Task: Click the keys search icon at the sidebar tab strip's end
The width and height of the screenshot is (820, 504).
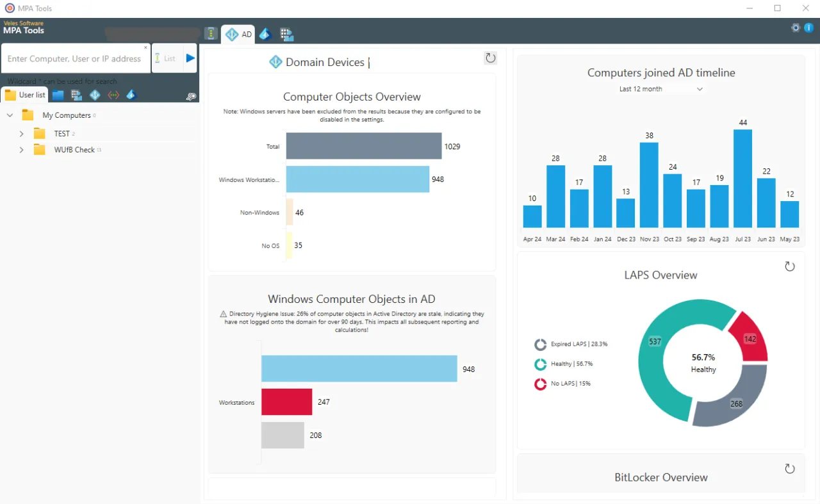Action: point(191,96)
